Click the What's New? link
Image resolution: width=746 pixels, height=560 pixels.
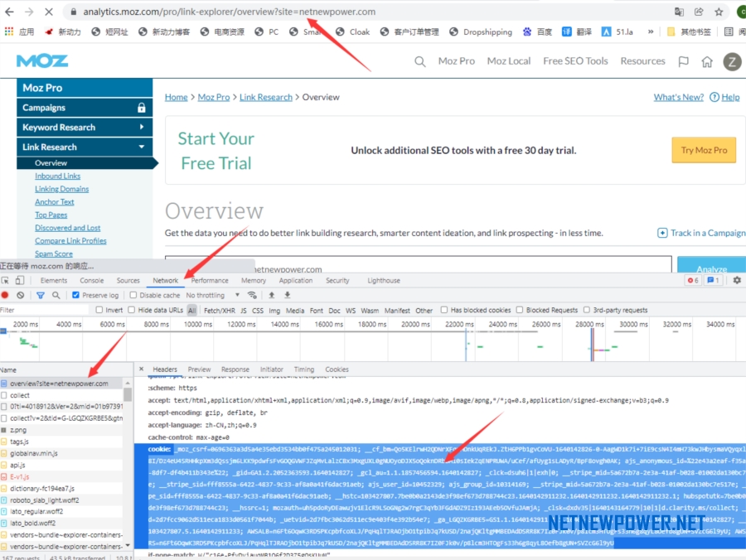[x=678, y=98]
